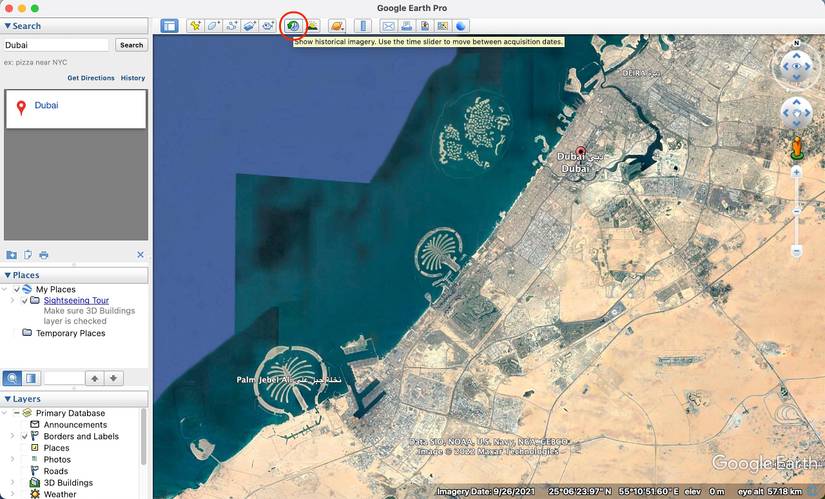Reset north using the N compass button
The width and height of the screenshot is (825, 499).
coord(797,43)
